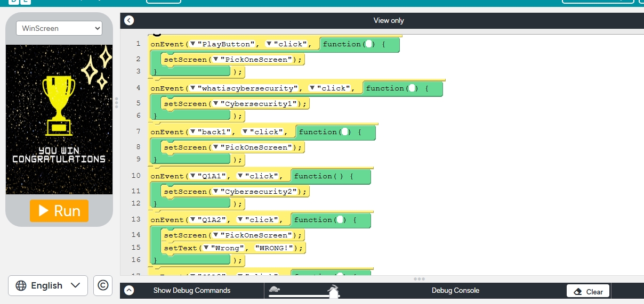Click the onEvent keyword on line 13
This screenshot has width=644, height=304.
[x=167, y=220]
